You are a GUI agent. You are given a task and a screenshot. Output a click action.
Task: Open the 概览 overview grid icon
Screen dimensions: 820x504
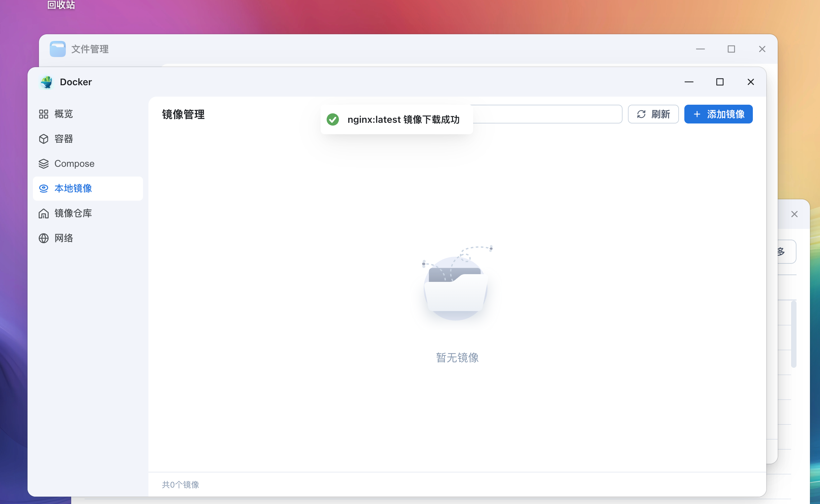coord(44,114)
